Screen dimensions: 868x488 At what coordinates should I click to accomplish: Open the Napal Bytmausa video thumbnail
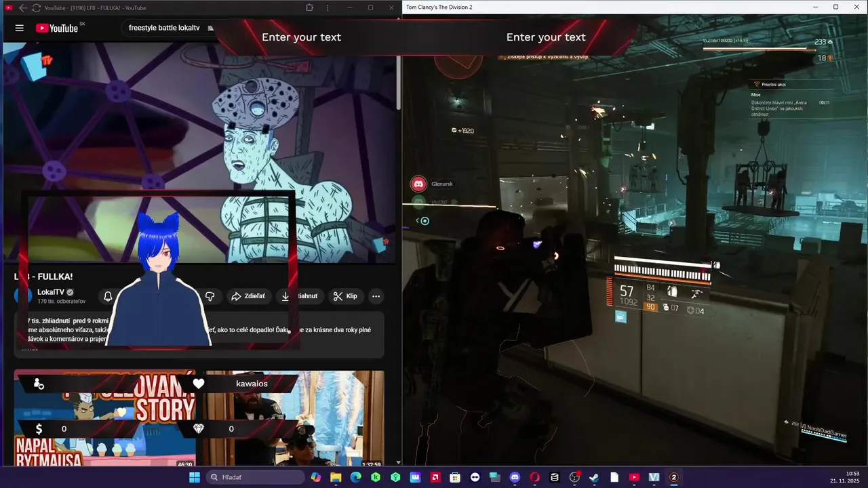coord(104,418)
